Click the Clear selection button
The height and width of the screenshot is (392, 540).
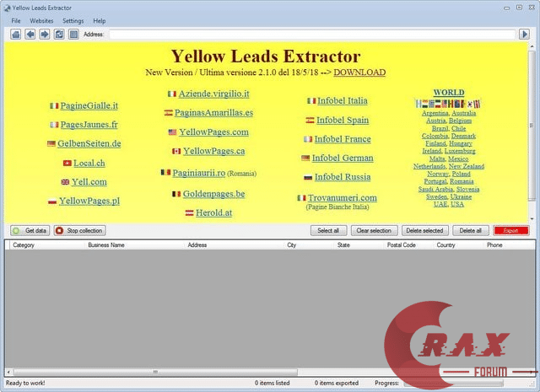374,230
